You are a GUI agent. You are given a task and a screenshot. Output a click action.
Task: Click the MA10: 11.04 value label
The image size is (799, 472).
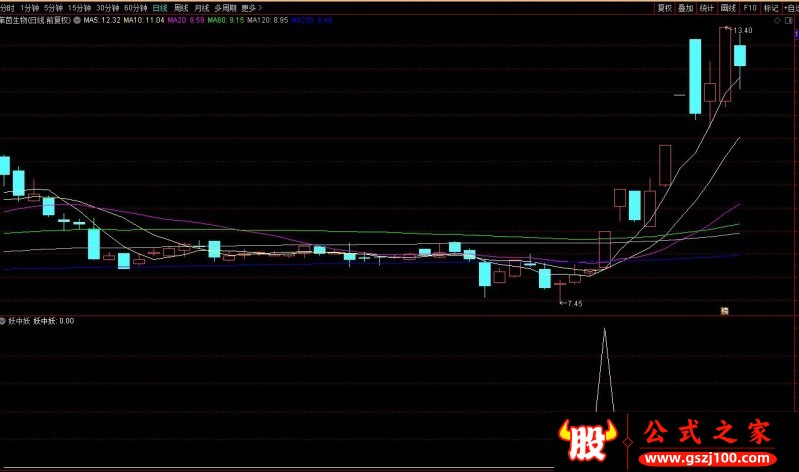pos(144,20)
